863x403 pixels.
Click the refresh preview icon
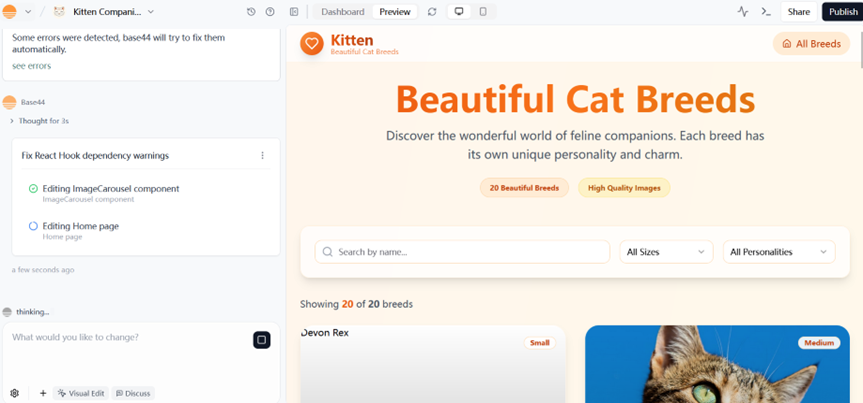432,12
